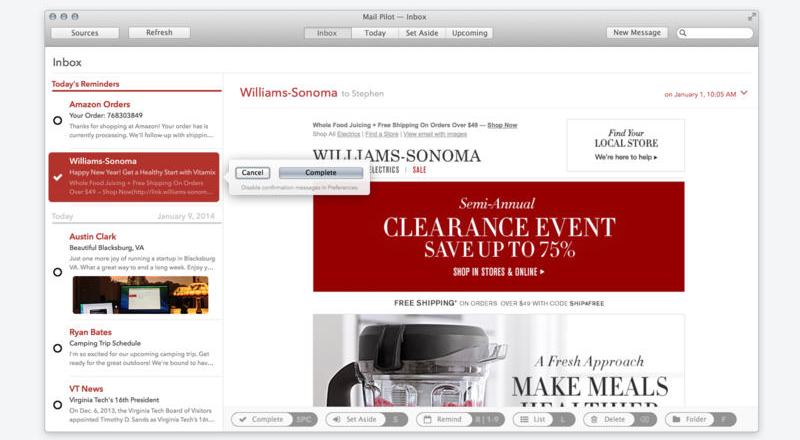800x440 pixels.
Task: Click the Shop Now link in email
Action: (x=502, y=125)
